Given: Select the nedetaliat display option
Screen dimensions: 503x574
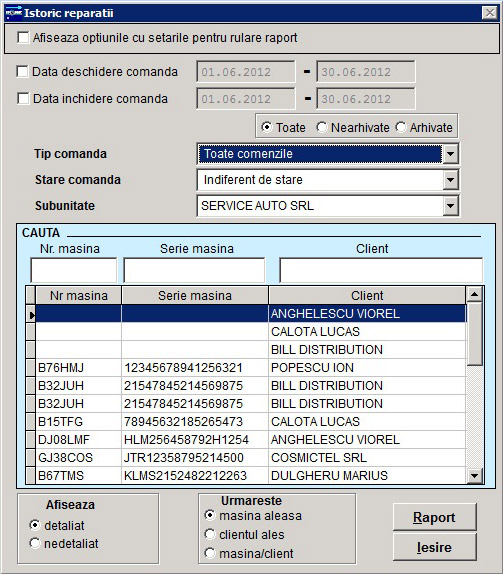Looking at the screenshot, I should click(35, 543).
